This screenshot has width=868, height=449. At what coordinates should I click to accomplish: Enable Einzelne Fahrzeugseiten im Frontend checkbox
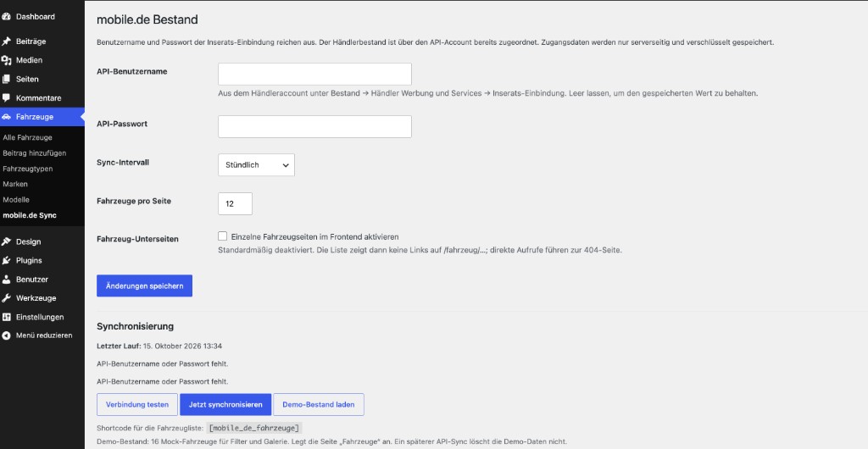click(223, 236)
